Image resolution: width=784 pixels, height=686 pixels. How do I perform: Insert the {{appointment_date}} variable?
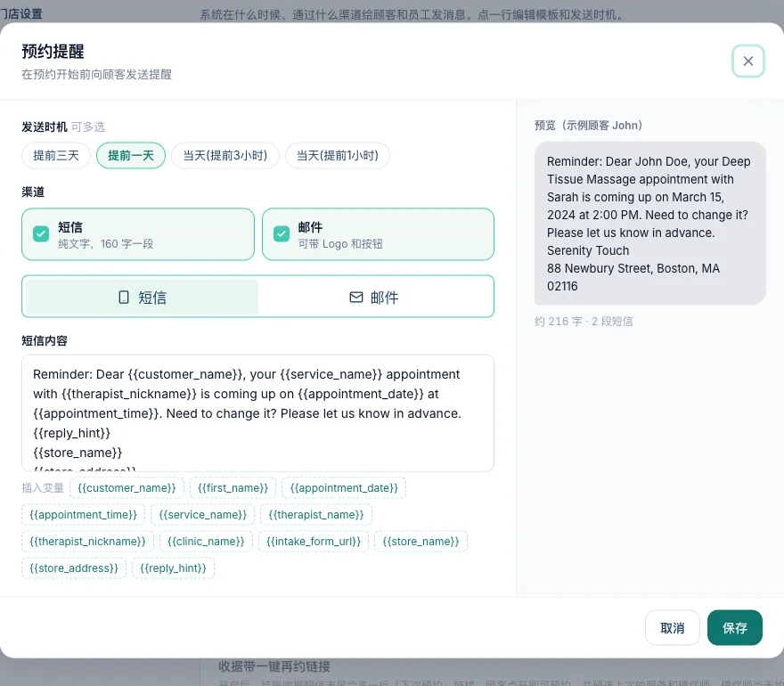click(344, 488)
